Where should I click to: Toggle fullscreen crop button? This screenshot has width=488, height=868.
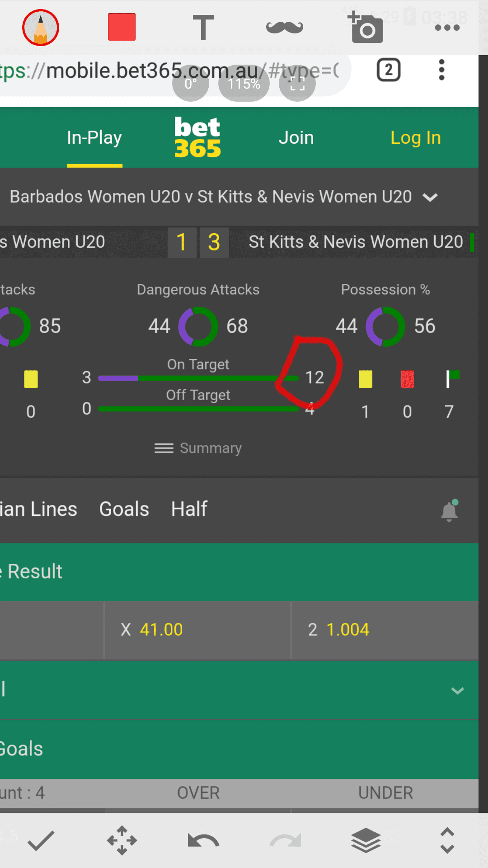[x=297, y=84]
